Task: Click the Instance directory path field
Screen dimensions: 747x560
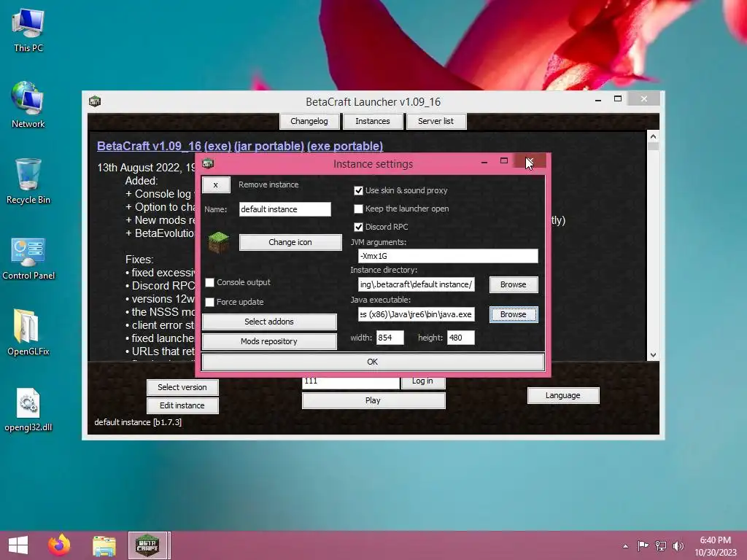Action: pos(416,284)
